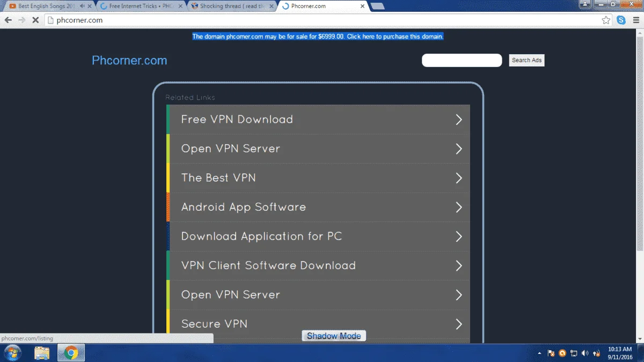Click the Chrome taskbar icon
Screen dimensions: 644x362
(x=70, y=353)
